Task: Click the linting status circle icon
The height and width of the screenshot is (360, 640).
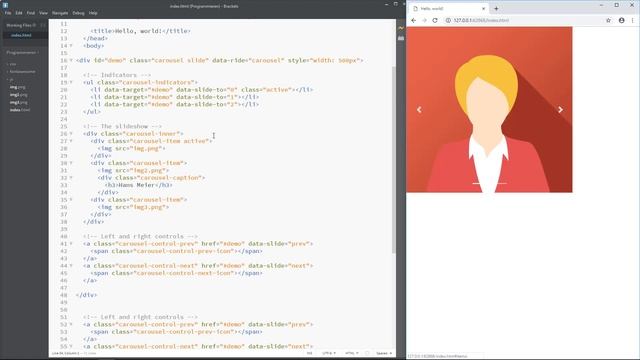Action: (x=367, y=353)
